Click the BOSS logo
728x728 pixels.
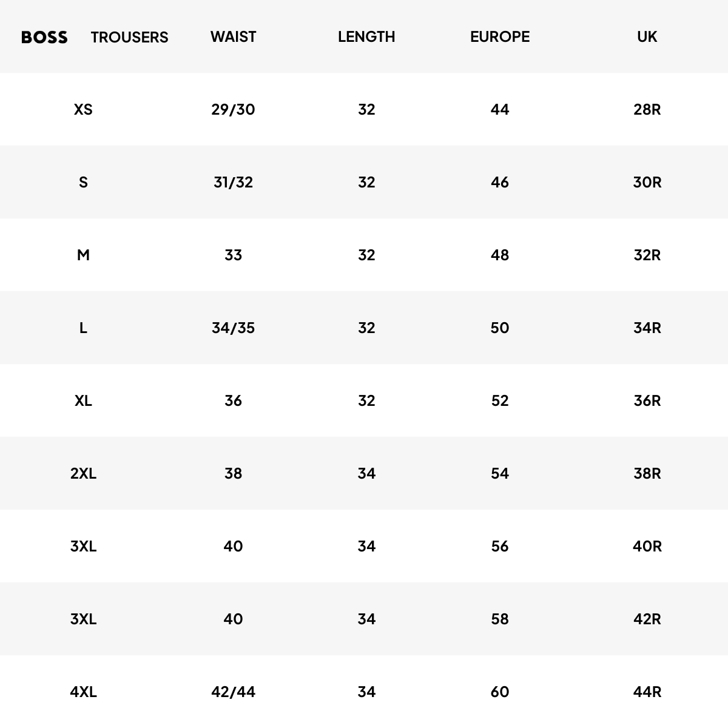pyautogui.click(x=44, y=37)
